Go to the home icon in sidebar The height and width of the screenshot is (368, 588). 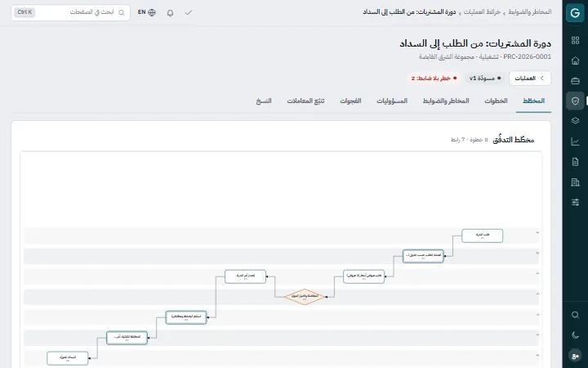tap(575, 61)
